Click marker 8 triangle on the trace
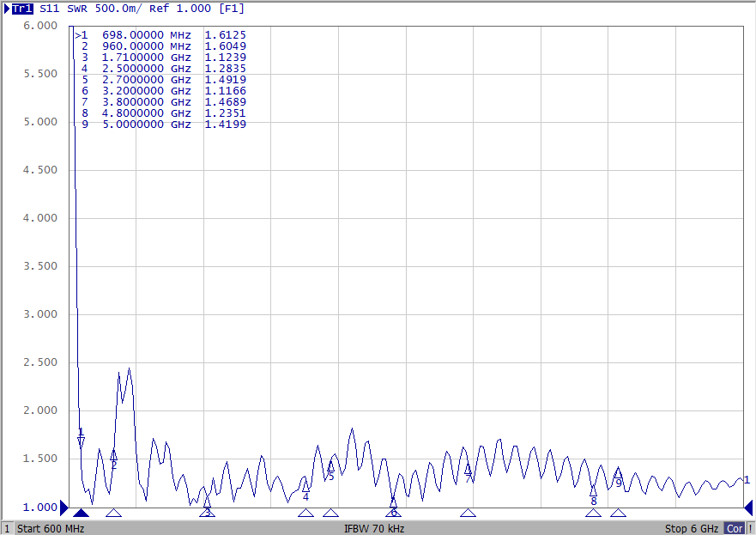 [594, 491]
